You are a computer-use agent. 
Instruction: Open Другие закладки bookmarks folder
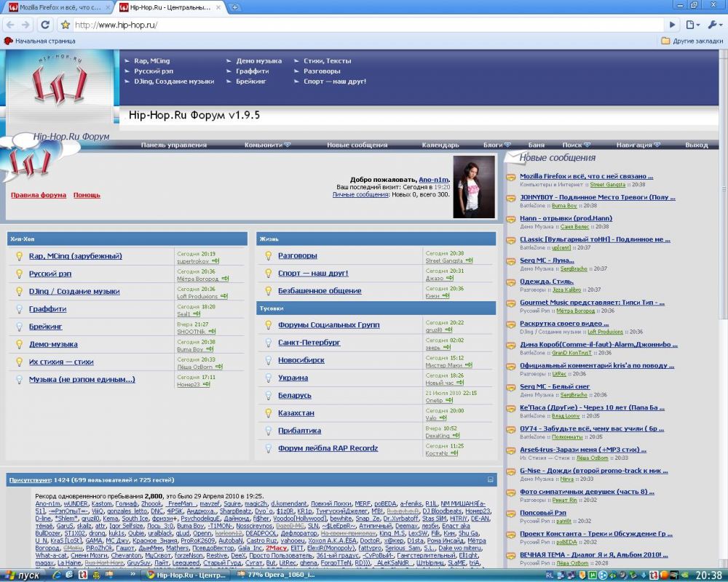coord(692,41)
